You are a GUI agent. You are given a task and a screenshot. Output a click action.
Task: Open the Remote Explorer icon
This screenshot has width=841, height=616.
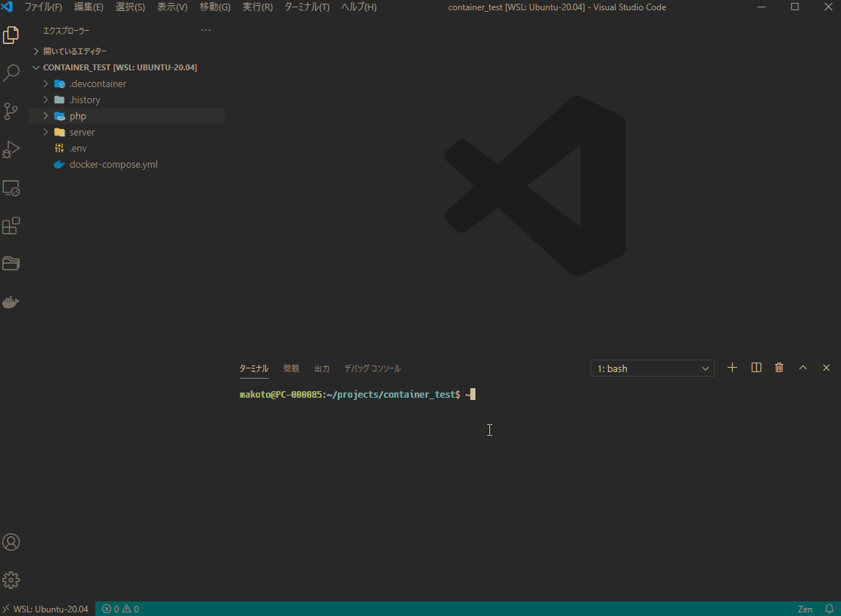(11, 188)
